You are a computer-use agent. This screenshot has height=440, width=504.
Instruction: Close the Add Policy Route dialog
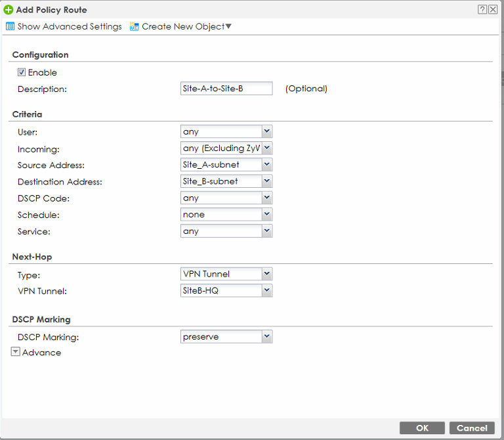point(492,9)
